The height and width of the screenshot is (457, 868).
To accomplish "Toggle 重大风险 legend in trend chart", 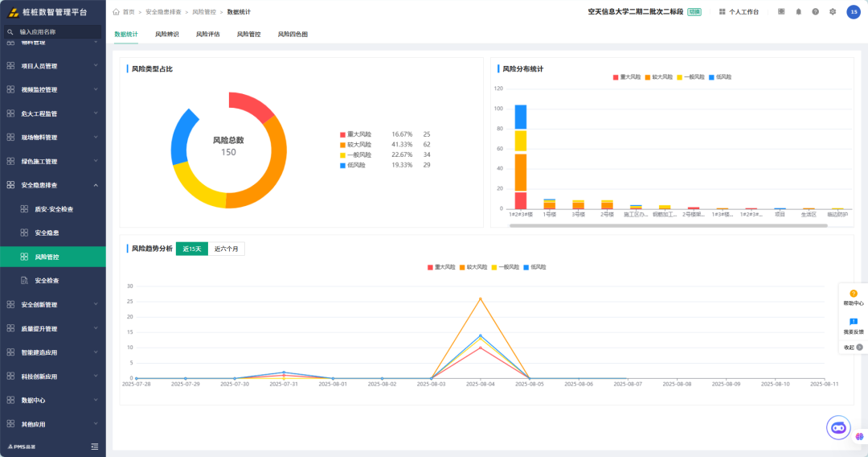I will click(x=441, y=267).
